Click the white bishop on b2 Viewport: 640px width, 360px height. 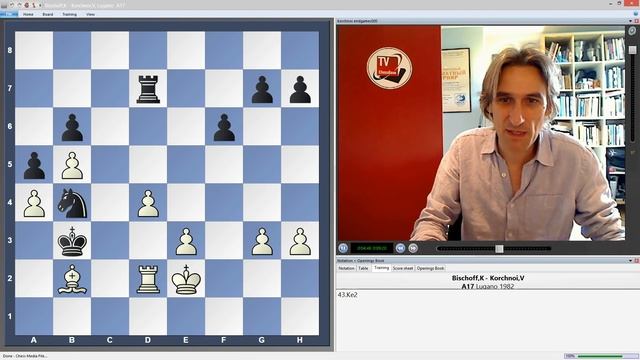pos(72,279)
